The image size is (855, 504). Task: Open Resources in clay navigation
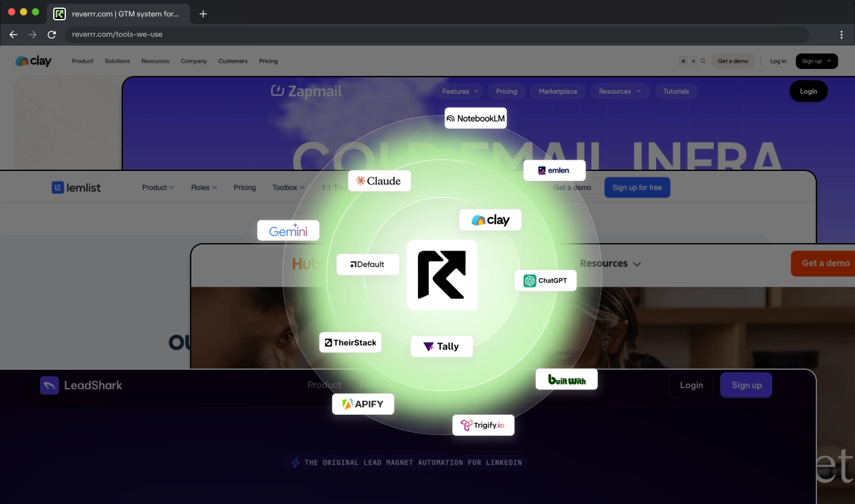coord(155,61)
